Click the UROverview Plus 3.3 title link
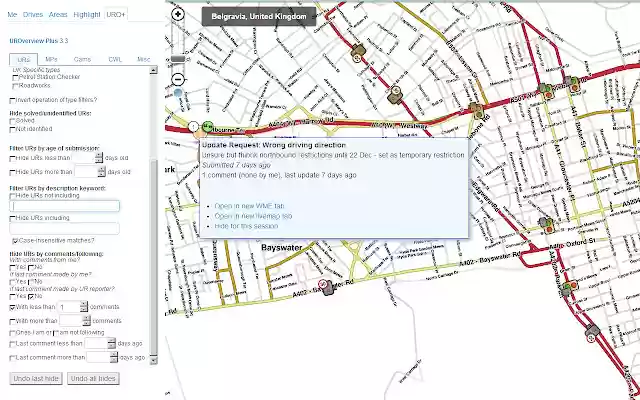This screenshot has width=640, height=400. 39,41
